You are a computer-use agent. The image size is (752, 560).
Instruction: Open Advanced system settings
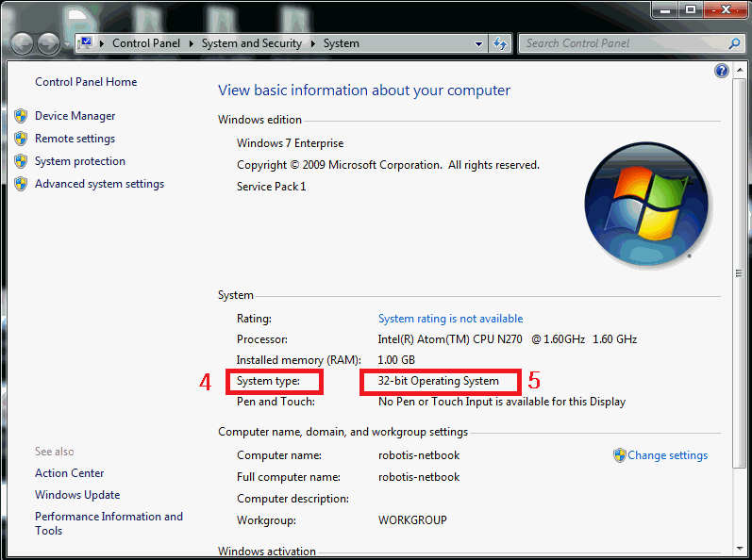pyautogui.click(x=99, y=184)
